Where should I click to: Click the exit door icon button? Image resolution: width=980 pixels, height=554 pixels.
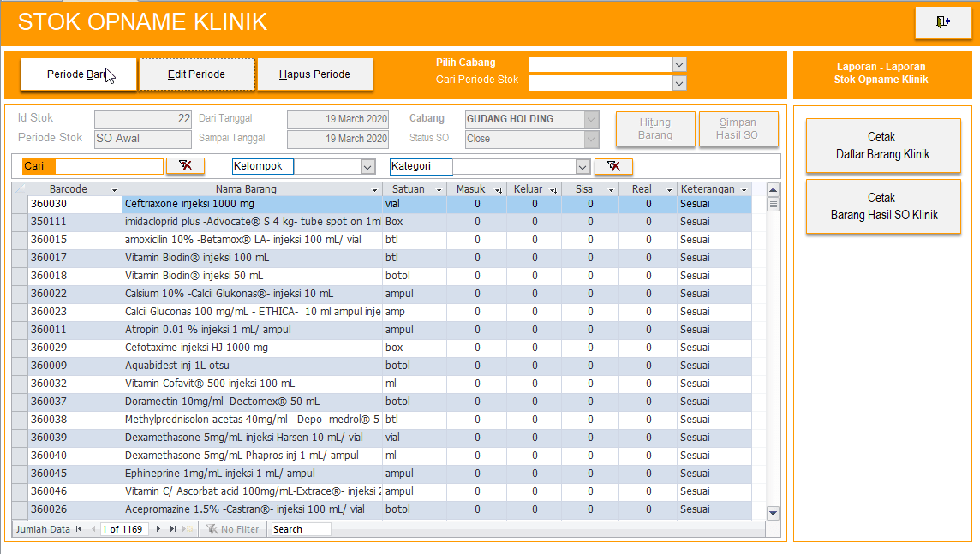tap(942, 23)
